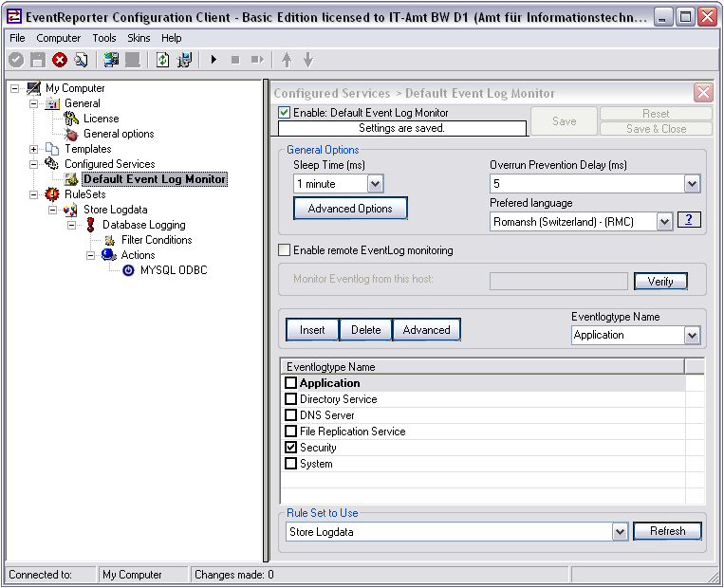
Task: Click the Store Logdata tree icon
Action: coord(70,210)
